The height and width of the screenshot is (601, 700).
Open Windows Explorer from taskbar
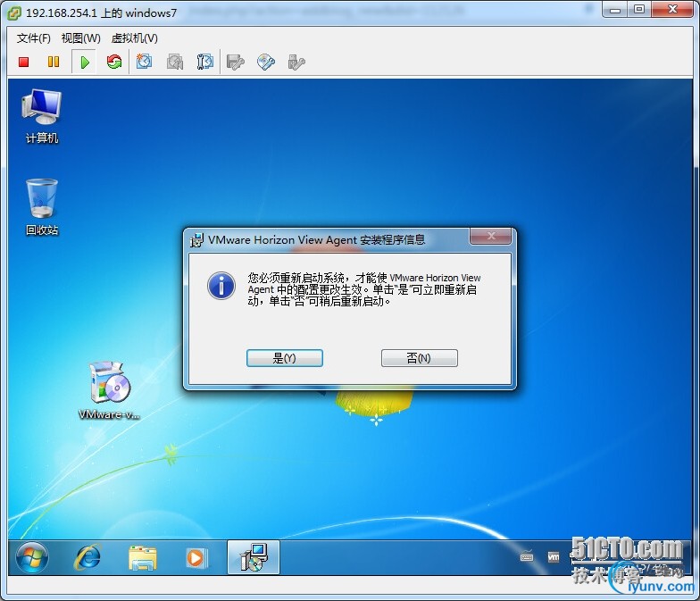click(143, 557)
